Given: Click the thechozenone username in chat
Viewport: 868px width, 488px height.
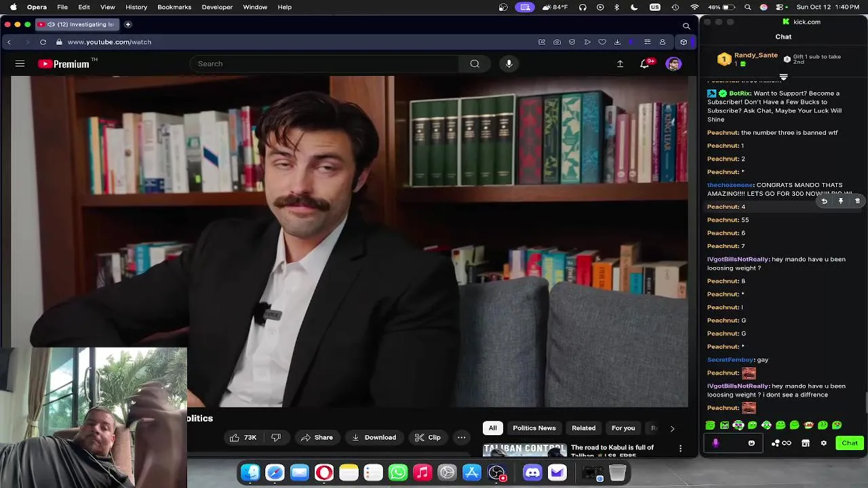Looking at the screenshot, I should 730,185.
